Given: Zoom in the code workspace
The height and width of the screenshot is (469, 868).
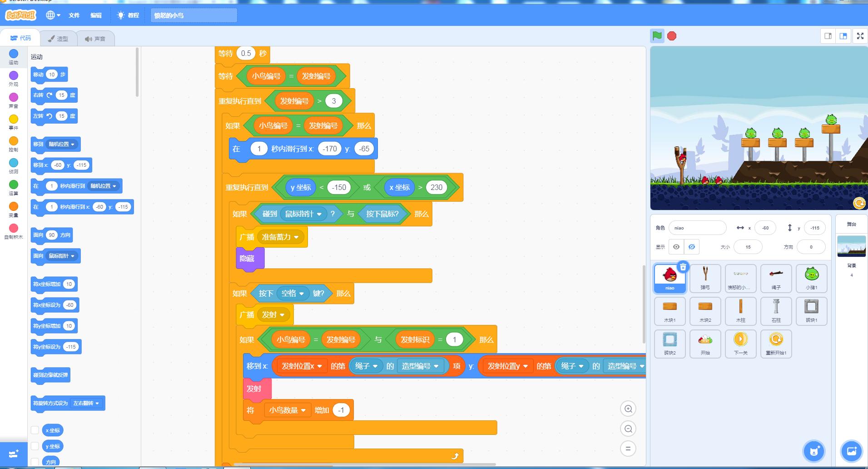Looking at the screenshot, I should [628, 409].
